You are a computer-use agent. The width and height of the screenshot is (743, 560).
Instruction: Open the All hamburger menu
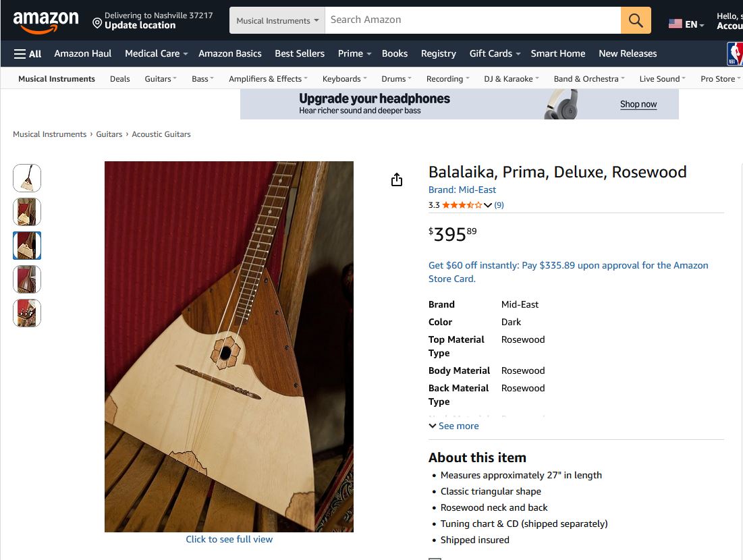[28, 54]
